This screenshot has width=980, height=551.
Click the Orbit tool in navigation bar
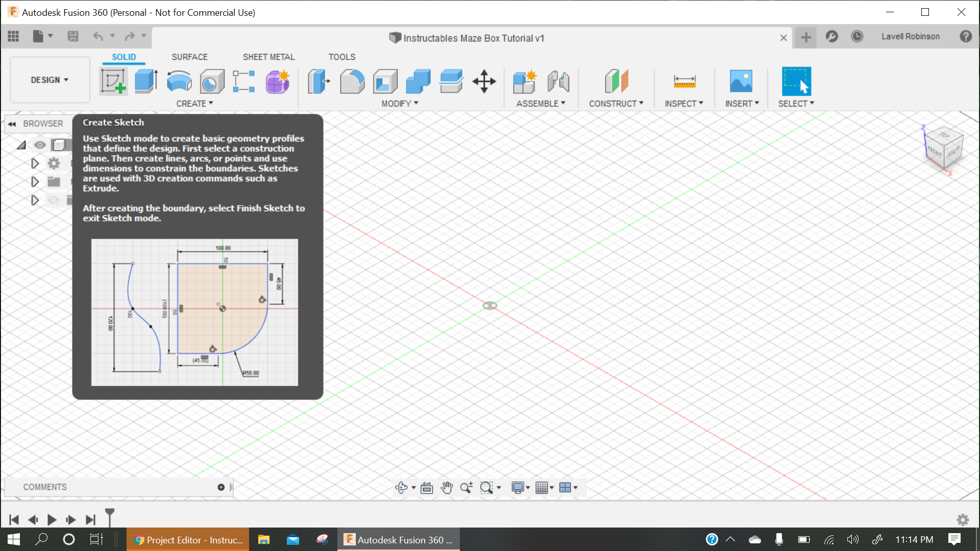tap(402, 488)
